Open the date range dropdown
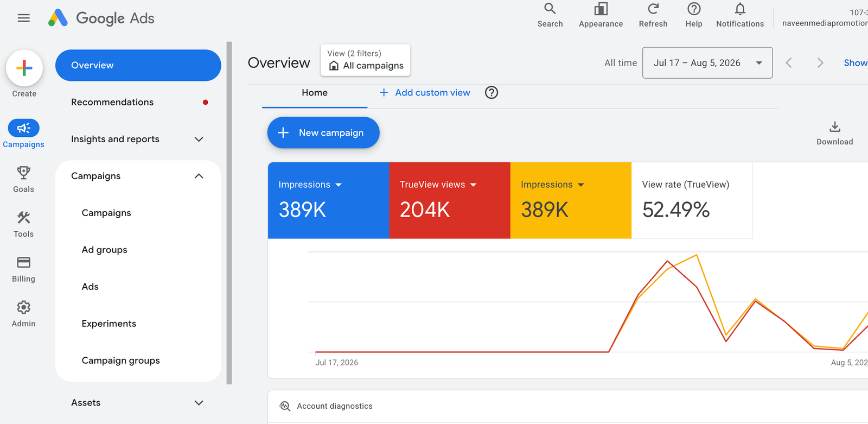The height and width of the screenshot is (424, 868). tap(707, 62)
